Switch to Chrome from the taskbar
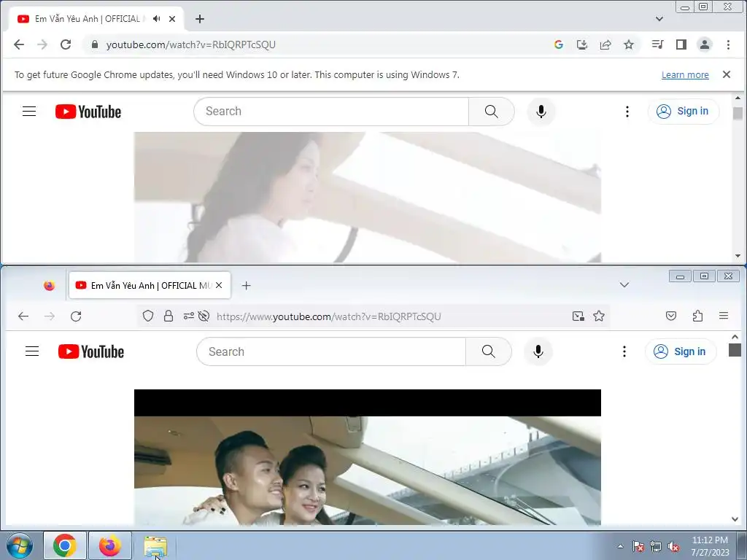Viewport: 747px width, 560px height. pos(65,545)
